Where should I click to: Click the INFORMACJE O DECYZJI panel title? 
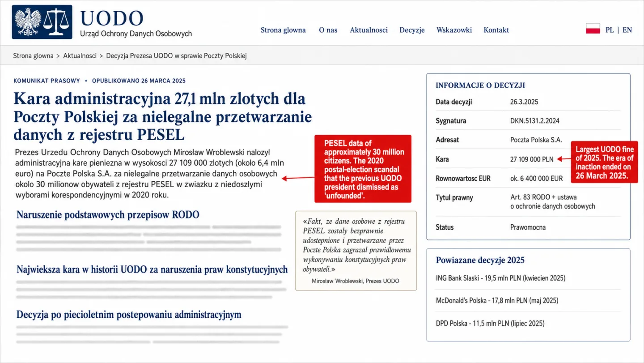point(480,85)
